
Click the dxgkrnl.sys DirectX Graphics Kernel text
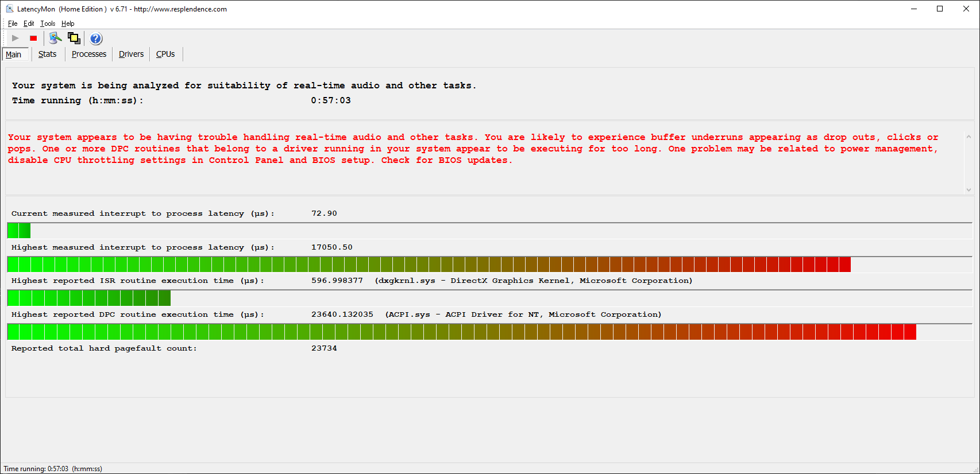coord(534,281)
